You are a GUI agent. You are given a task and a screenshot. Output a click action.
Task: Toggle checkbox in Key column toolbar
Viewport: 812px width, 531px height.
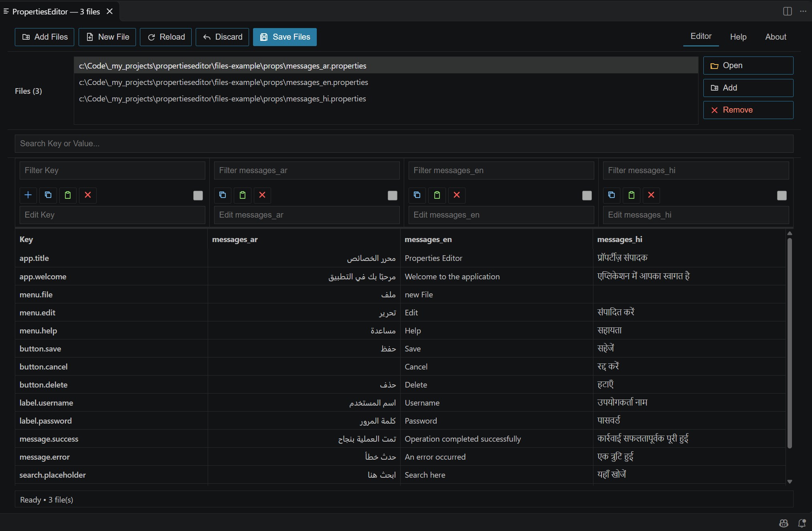click(198, 196)
